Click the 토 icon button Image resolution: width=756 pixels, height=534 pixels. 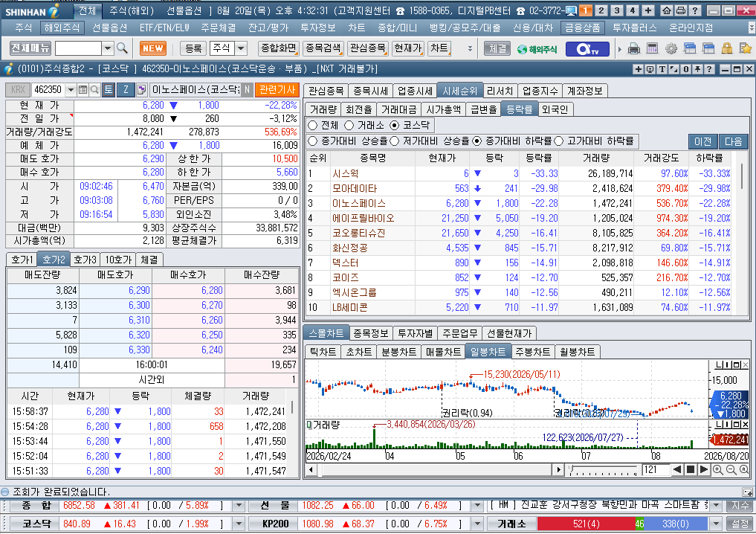coord(108,90)
